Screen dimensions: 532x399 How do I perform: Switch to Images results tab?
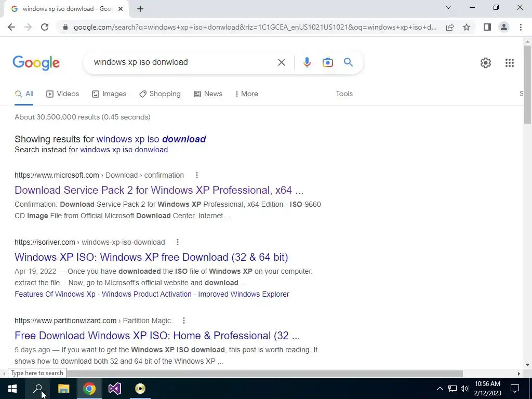tap(109, 94)
